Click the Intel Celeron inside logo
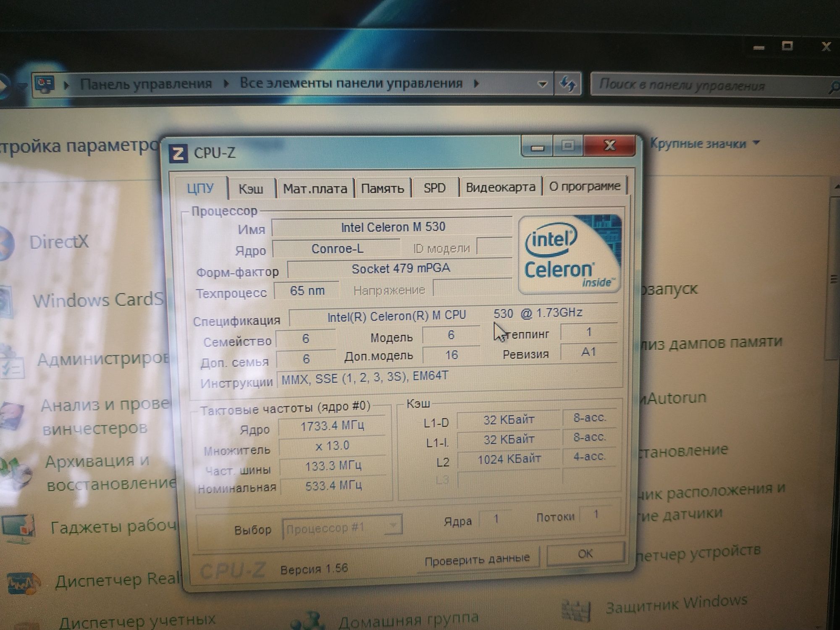 coord(569,254)
